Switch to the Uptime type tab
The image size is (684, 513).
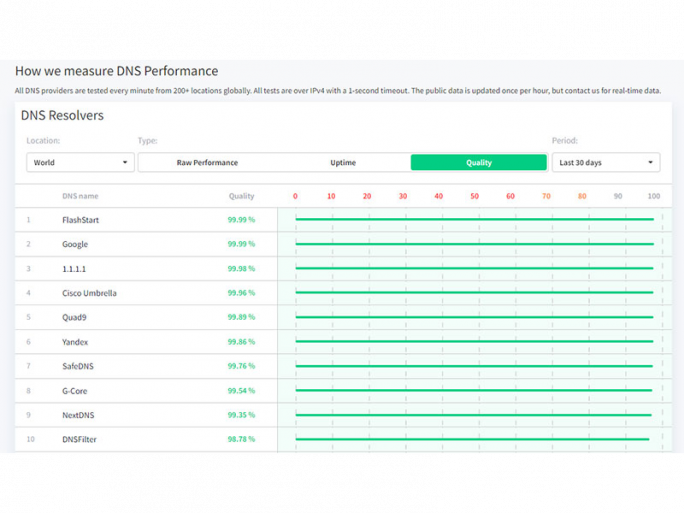click(343, 162)
